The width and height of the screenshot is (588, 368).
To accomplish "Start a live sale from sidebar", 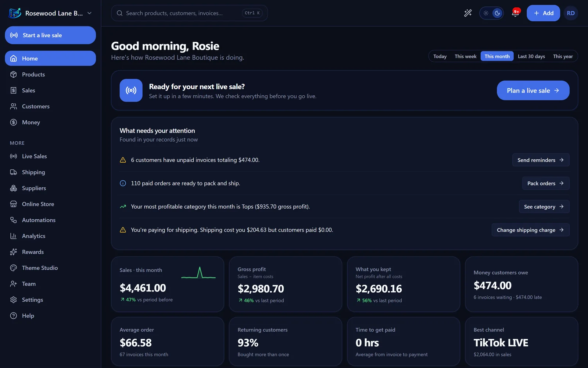I will [50, 35].
